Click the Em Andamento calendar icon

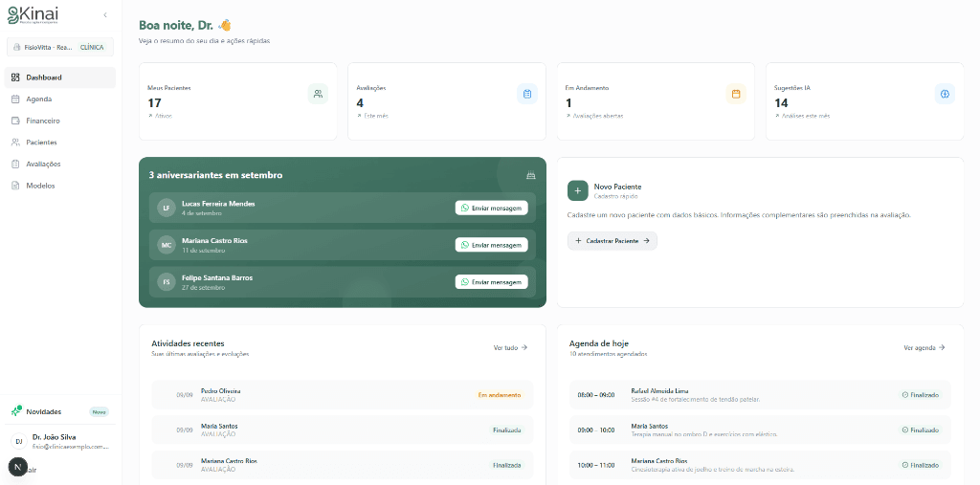[736, 94]
